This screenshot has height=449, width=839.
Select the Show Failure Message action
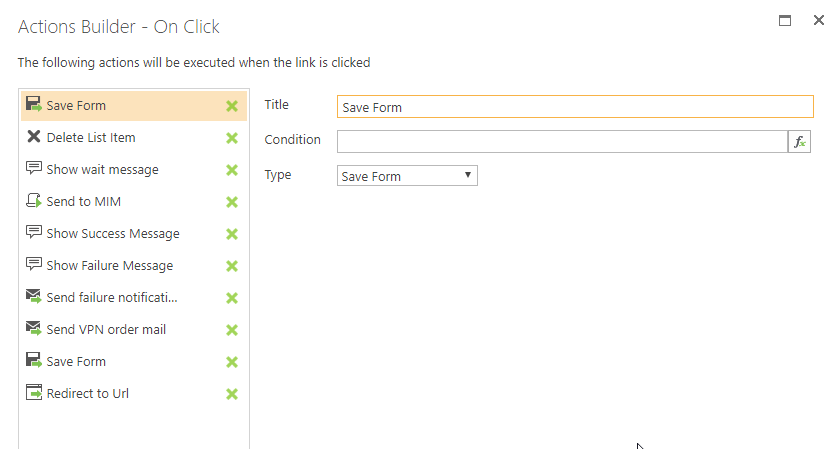tap(109, 266)
